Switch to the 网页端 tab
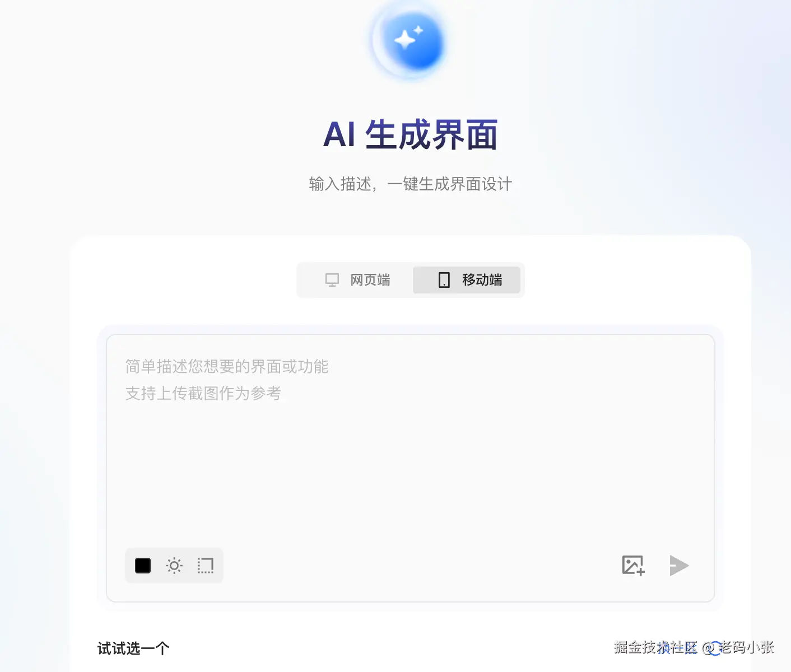Viewport: 791px width, 672px height. (x=357, y=280)
